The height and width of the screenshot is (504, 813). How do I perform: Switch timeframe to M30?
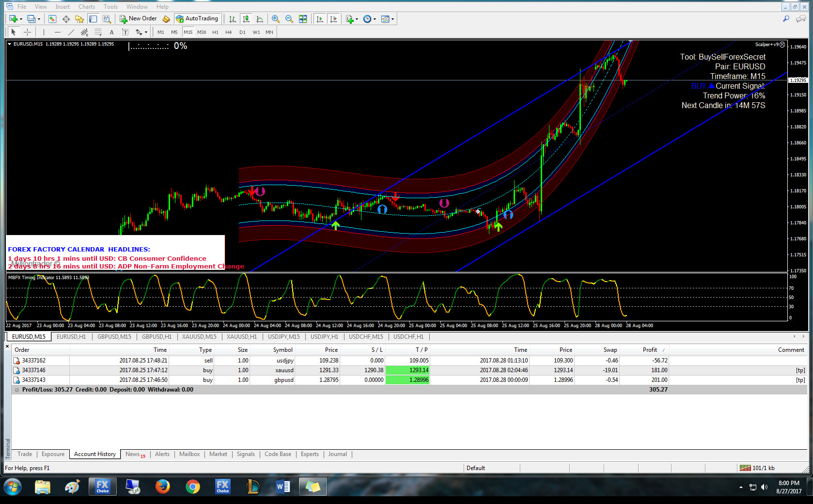tap(202, 32)
